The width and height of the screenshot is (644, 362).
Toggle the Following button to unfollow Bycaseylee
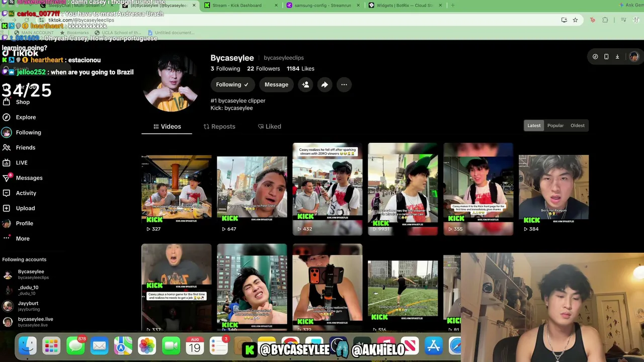point(232,84)
